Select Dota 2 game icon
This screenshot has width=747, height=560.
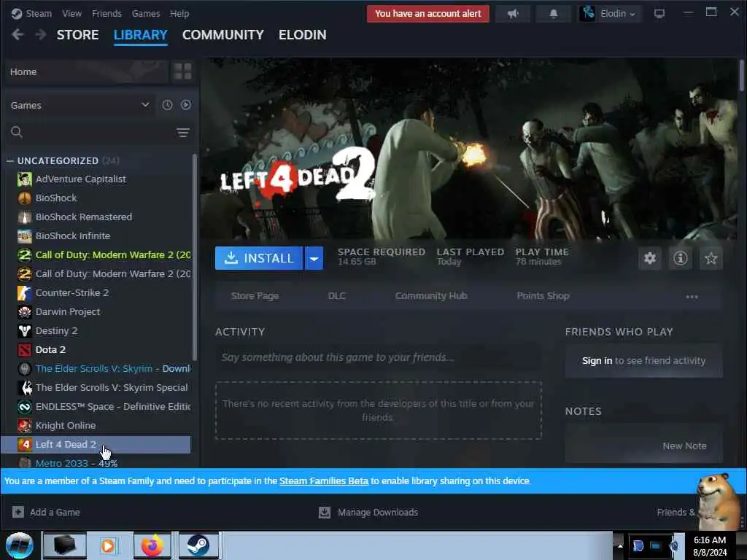[25, 350]
